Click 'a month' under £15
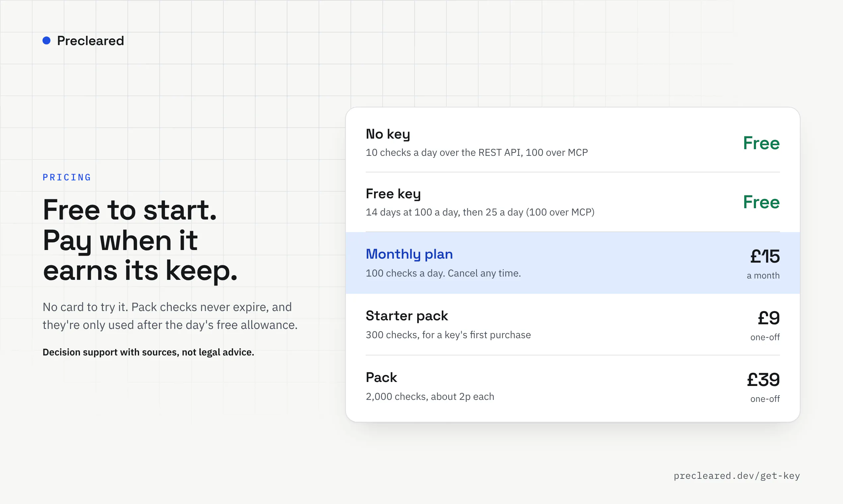Image resolution: width=843 pixels, height=504 pixels. (x=763, y=276)
